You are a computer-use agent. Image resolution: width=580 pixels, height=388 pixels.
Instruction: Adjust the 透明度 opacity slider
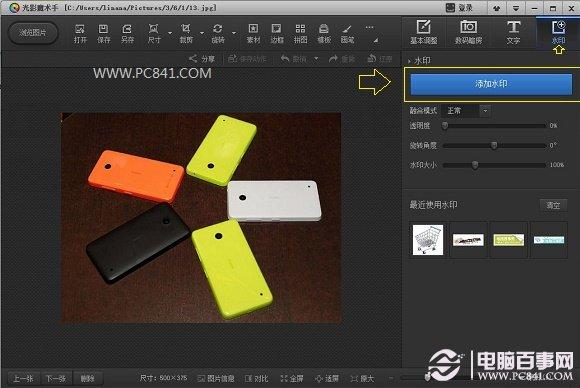click(494, 126)
